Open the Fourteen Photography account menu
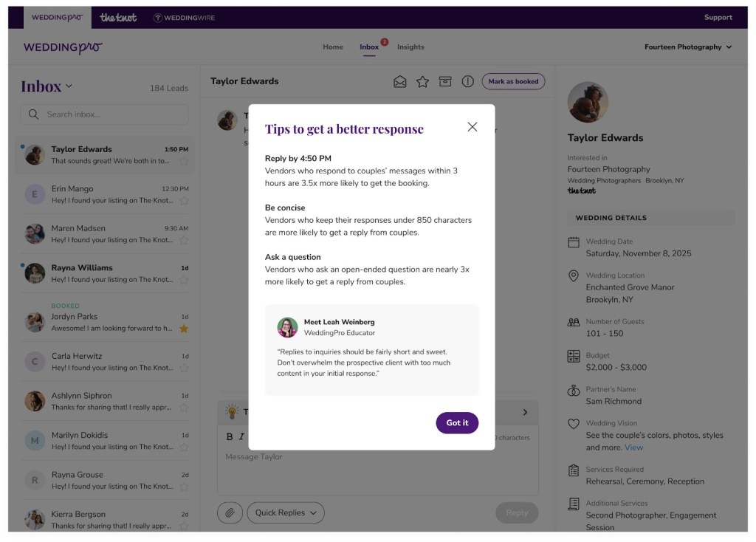756x542 pixels. coord(688,47)
